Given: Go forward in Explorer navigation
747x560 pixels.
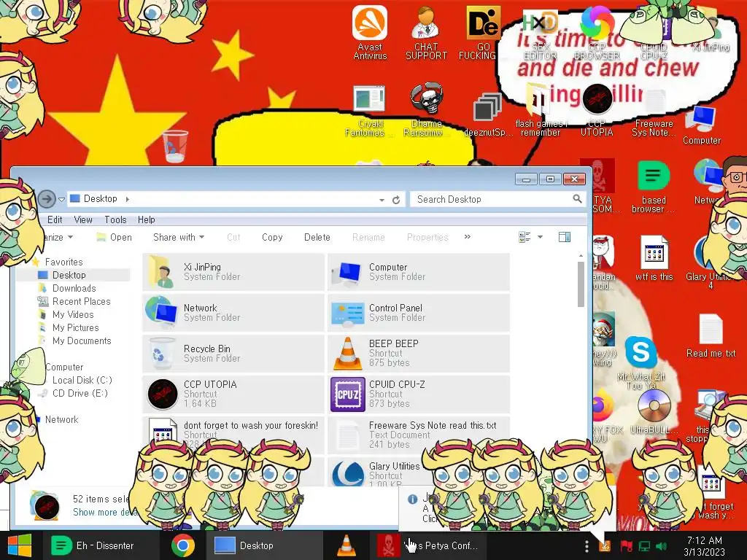Looking at the screenshot, I should [x=46, y=198].
